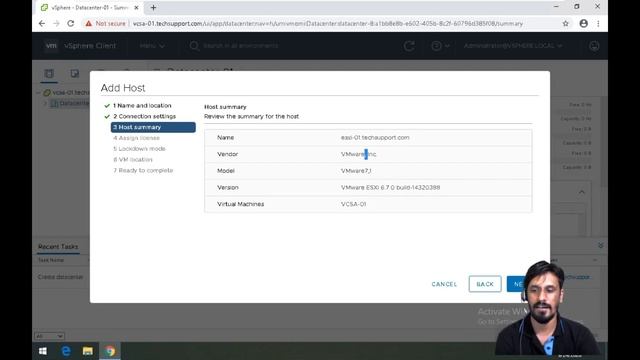Screen dimensions: 640x360
Task: Click VMware, Inc. vendor value
Action: point(359,154)
